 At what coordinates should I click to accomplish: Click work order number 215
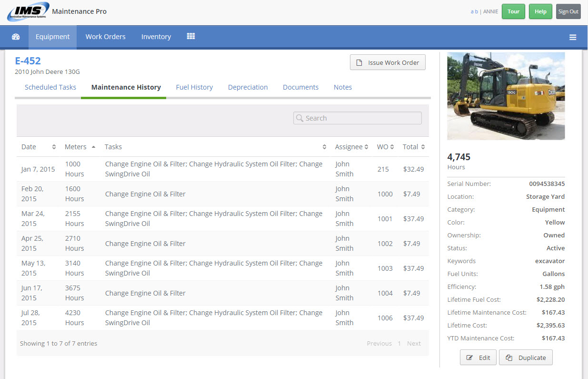(x=383, y=169)
